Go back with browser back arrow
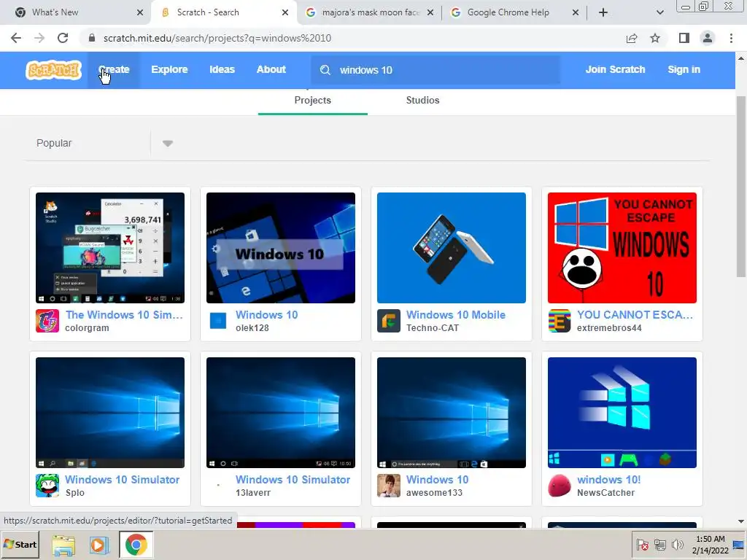 (x=16, y=38)
